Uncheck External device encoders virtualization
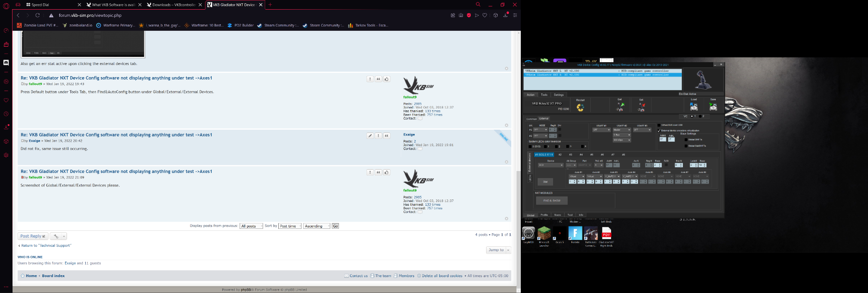This screenshot has height=293, width=868. (659, 131)
